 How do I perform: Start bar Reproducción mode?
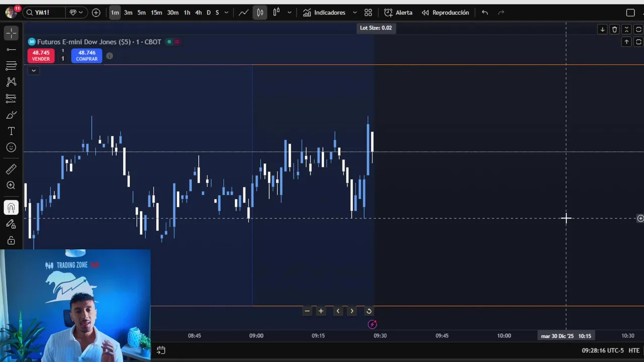pyautogui.click(x=445, y=13)
